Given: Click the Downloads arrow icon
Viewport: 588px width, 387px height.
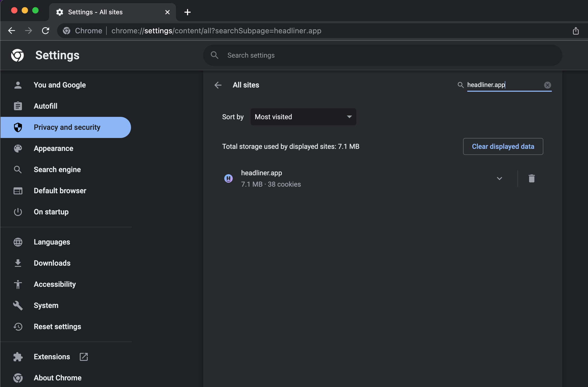Looking at the screenshot, I should click(x=18, y=263).
